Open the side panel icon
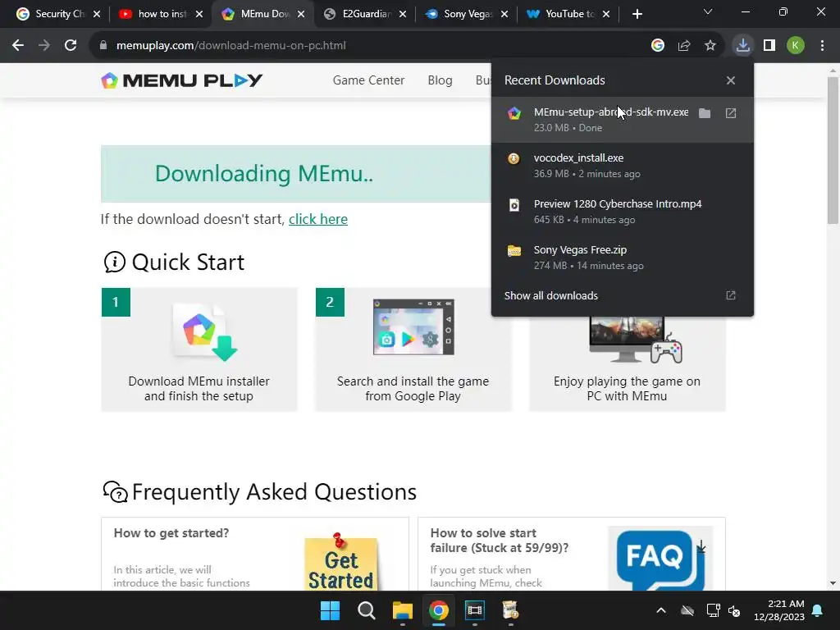Screen dimensions: 840x630 [x=769, y=46]
